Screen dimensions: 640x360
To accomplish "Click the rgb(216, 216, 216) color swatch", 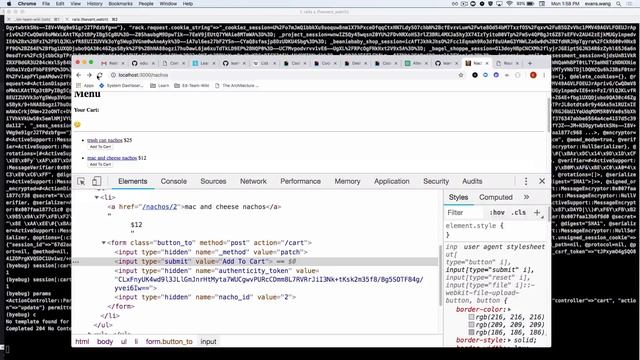I will pos(471,317).
